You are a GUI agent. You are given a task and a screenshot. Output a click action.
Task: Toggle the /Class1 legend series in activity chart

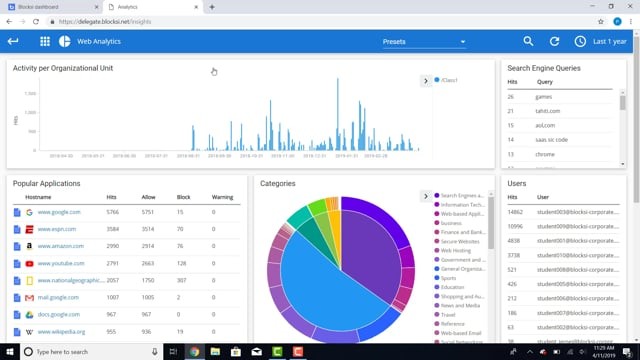click(446, 80)
